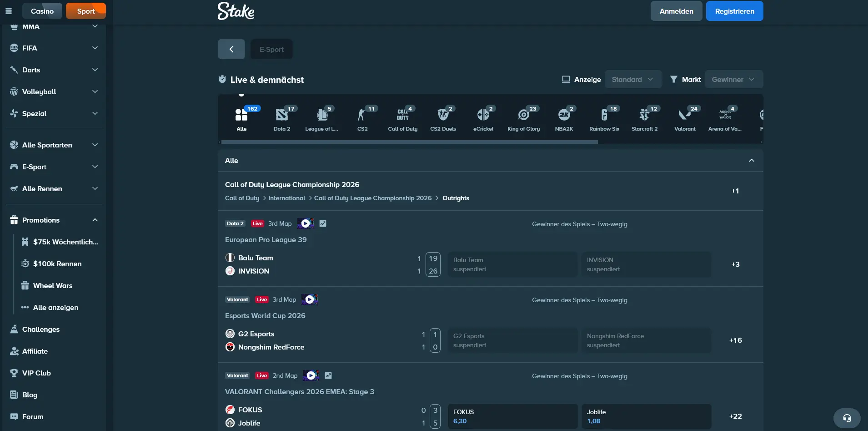Open +1 markets for Call of Duty Championship
Viewport: 868px width, 431px height.
[x=735, y=191]
